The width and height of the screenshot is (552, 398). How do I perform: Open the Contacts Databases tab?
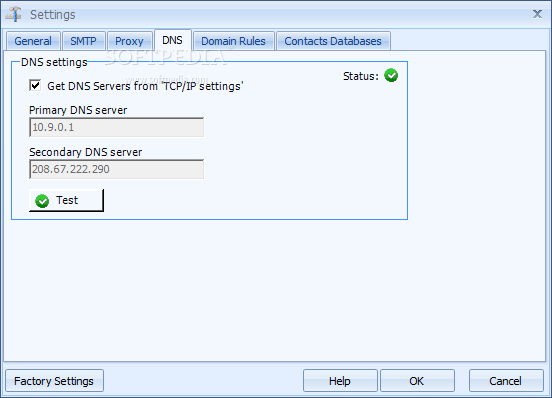click(333, 41)
